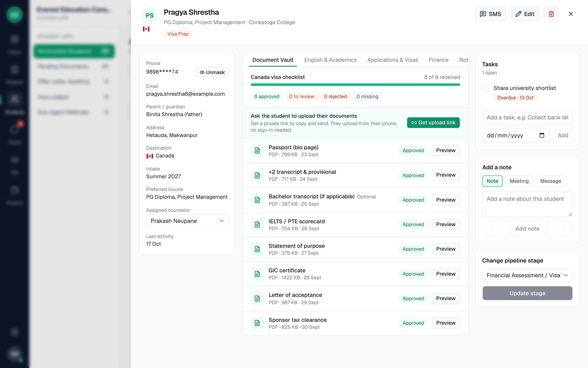Select the Message note type
This screenshot has width=588, height=368.
pos(551,181)
